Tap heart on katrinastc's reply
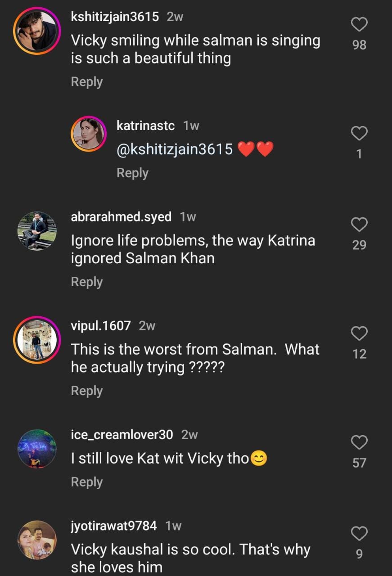 click(359, 133)
